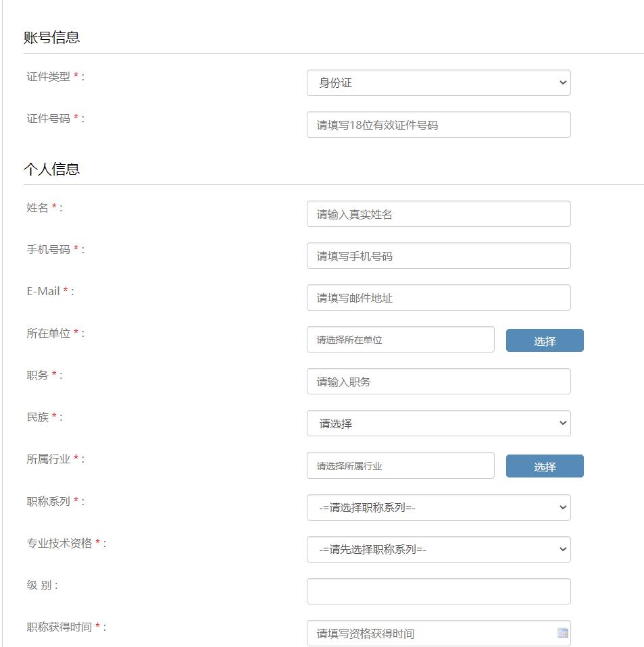The height and width of the screenshot is (647, 644).
Task: Click the 请选择所在单位 text box
Action: (x=400, y=340)
